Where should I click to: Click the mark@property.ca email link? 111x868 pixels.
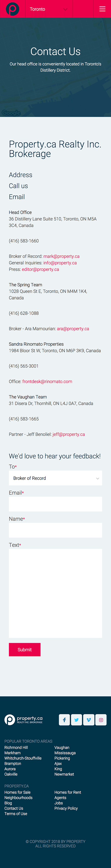point(62,256)
